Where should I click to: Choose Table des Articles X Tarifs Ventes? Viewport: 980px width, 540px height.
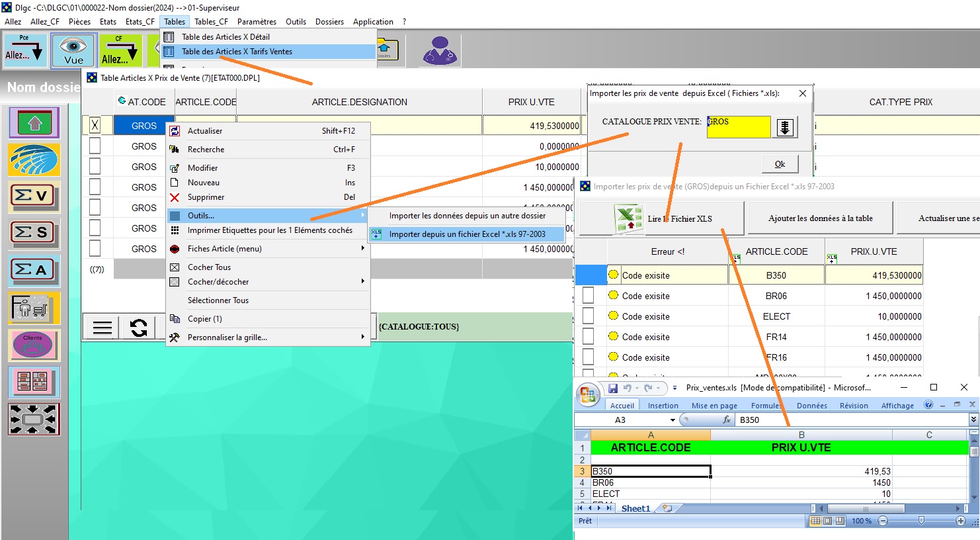pyautogui.click(x=268, y=51)
